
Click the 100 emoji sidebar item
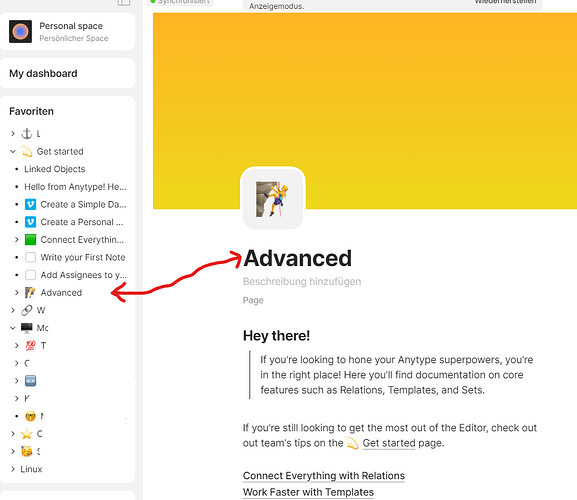click(x=30, y=345)
